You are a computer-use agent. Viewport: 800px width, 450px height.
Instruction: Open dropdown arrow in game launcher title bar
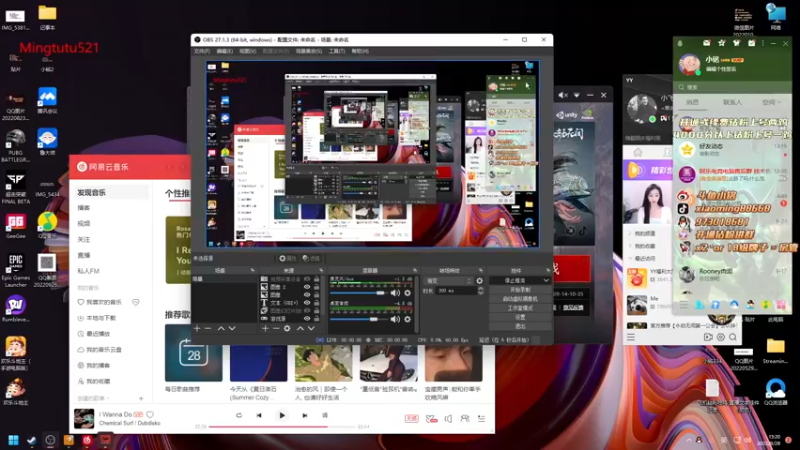click(x=577, y=95)
